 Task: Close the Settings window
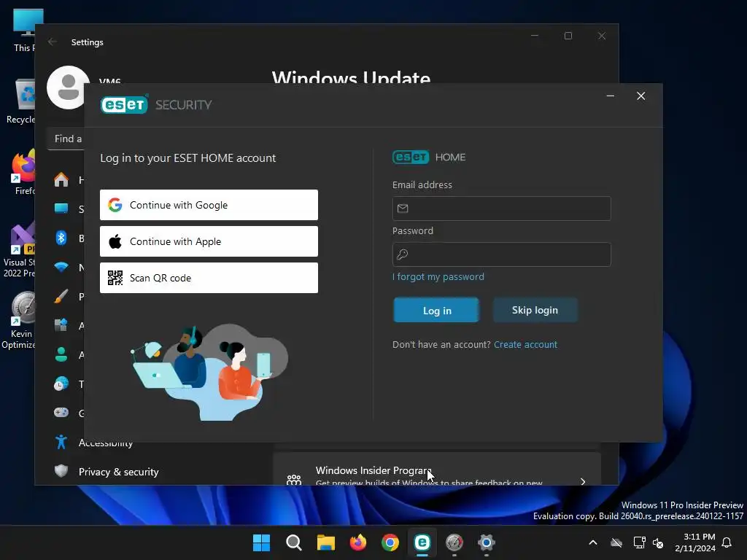pyautogui.click(x=602, y=36)
